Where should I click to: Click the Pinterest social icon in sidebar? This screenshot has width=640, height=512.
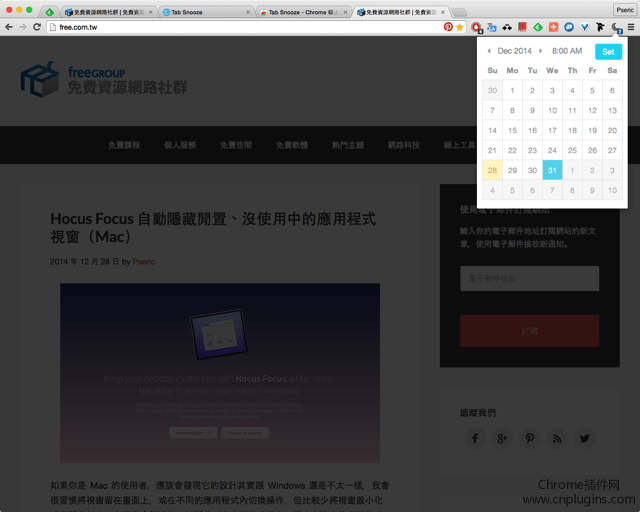coord(529,438)
